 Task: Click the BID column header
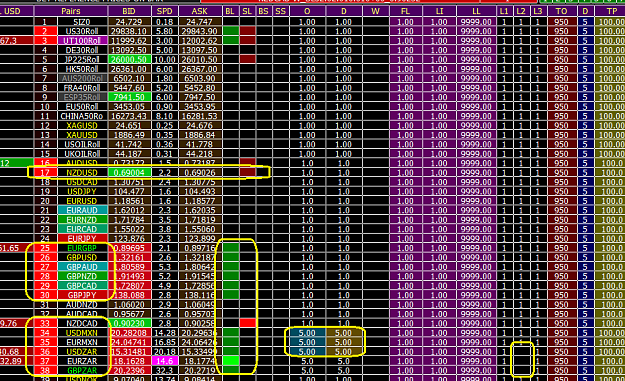coord(130,11)
